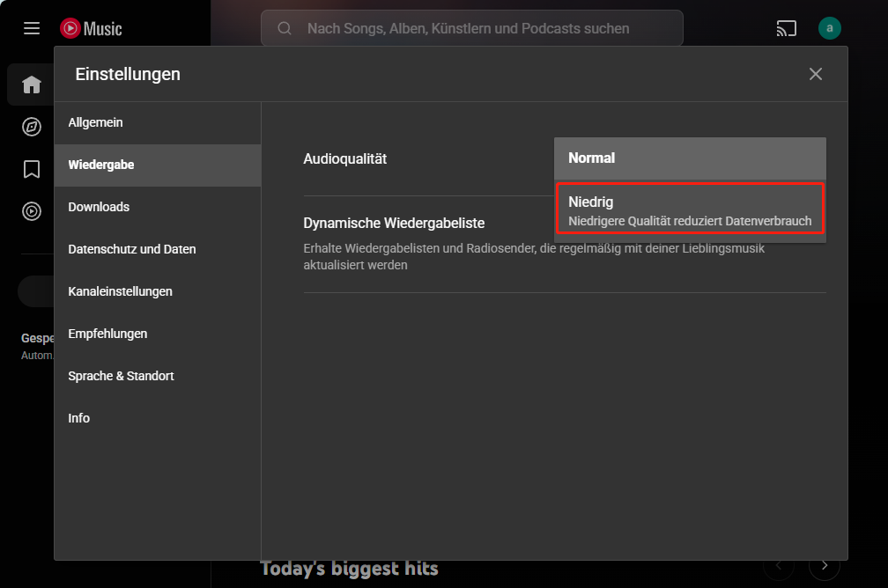
Task: Open the Datenschutz und Daten section
Action: pos(133,249)
